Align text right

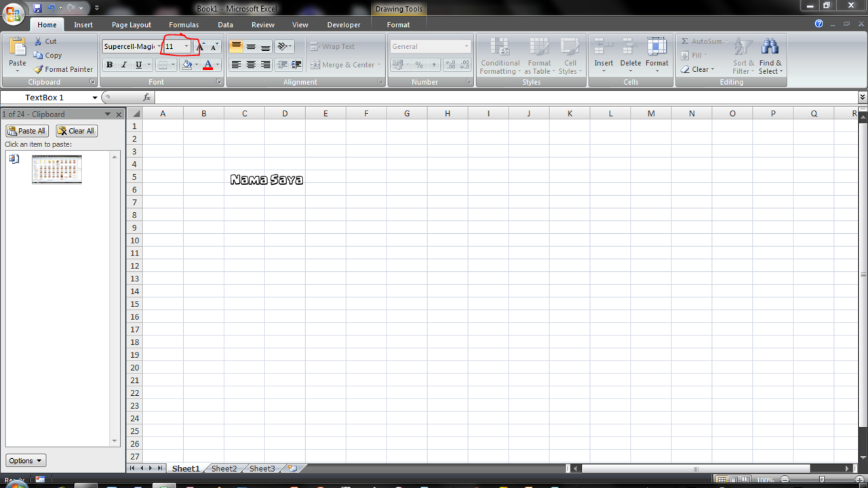coord(265,65)
